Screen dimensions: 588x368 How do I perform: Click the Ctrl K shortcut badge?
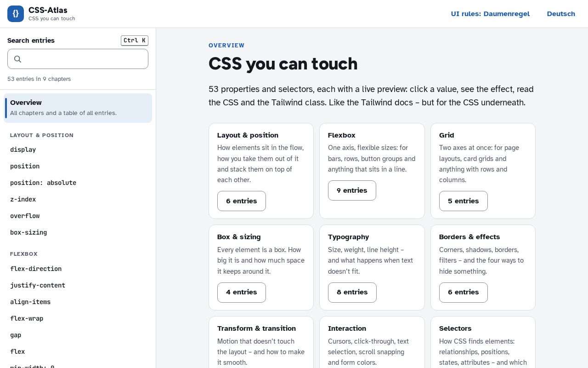[x=135, y=40]
